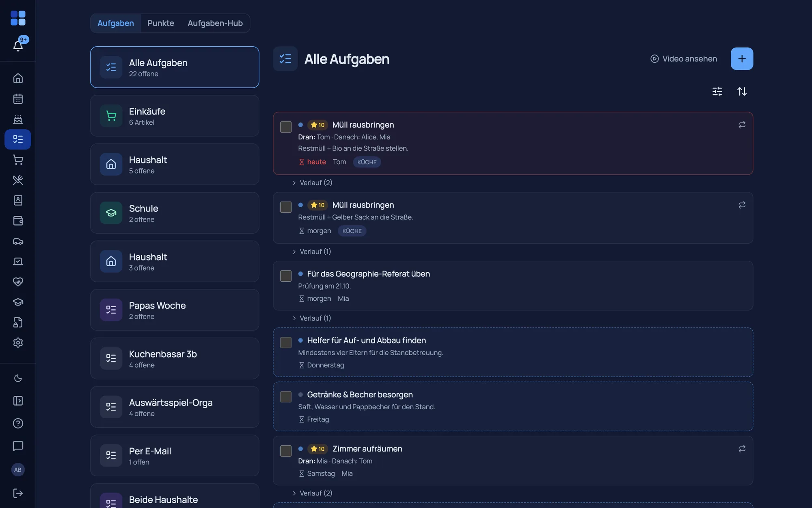
Task: Click the AB user avatar
Action: tap(18, 470)
